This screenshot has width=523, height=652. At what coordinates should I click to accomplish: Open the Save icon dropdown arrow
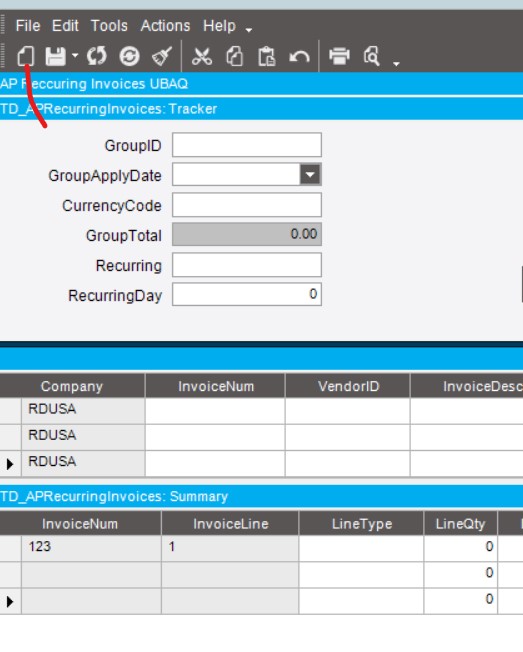coord(75,55)
